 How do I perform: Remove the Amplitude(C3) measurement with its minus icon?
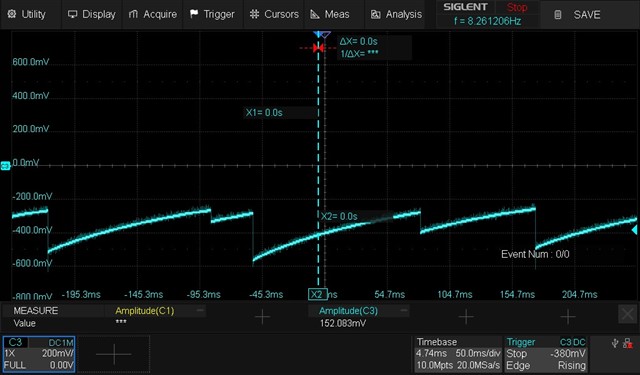[404, 311]
